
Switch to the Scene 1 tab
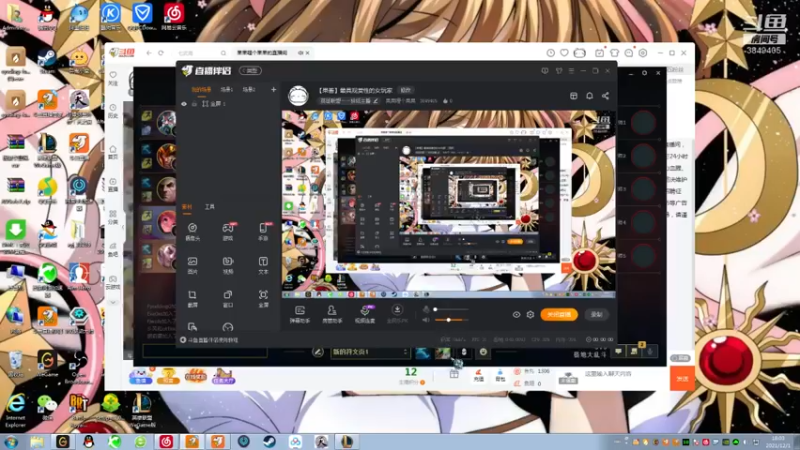tap(227, 89)
